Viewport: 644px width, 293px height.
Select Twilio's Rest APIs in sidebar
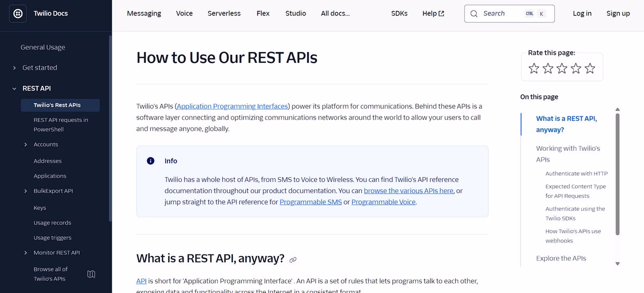60,105
